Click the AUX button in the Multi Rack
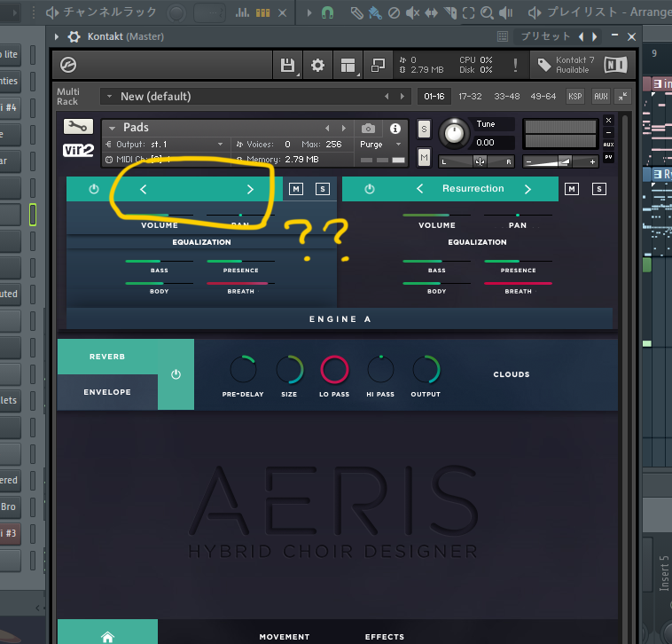 coord(601,97)
